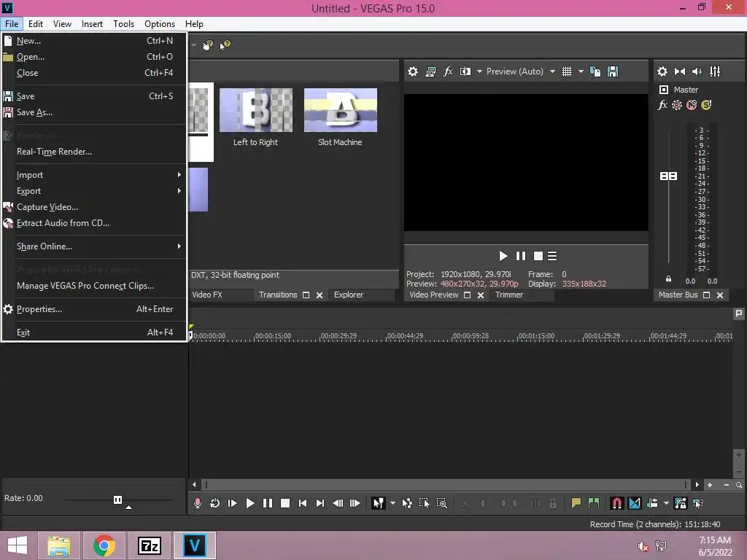Open Master Bus audio properties gear
This screenshot has width=747, height=560.
[662, 71]
